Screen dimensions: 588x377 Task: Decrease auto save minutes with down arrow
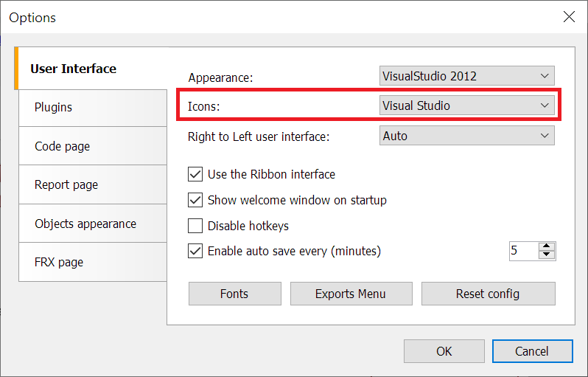click(x=547, y=255)
